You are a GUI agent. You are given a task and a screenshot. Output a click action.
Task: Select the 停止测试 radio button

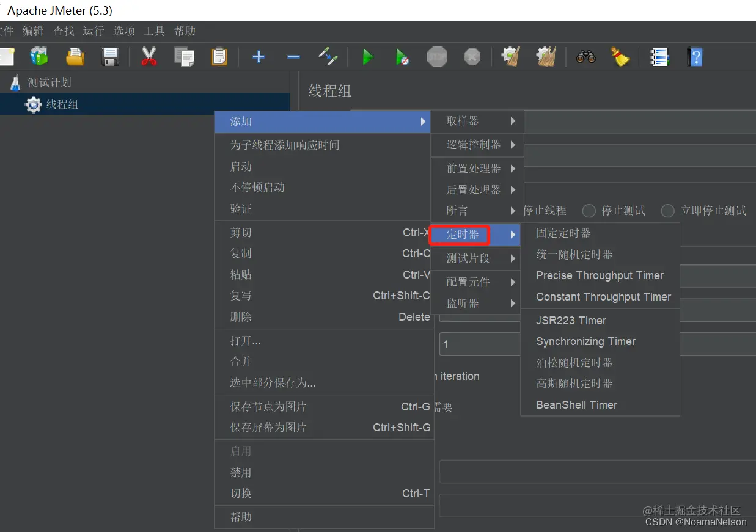click(x=589, y=211)
